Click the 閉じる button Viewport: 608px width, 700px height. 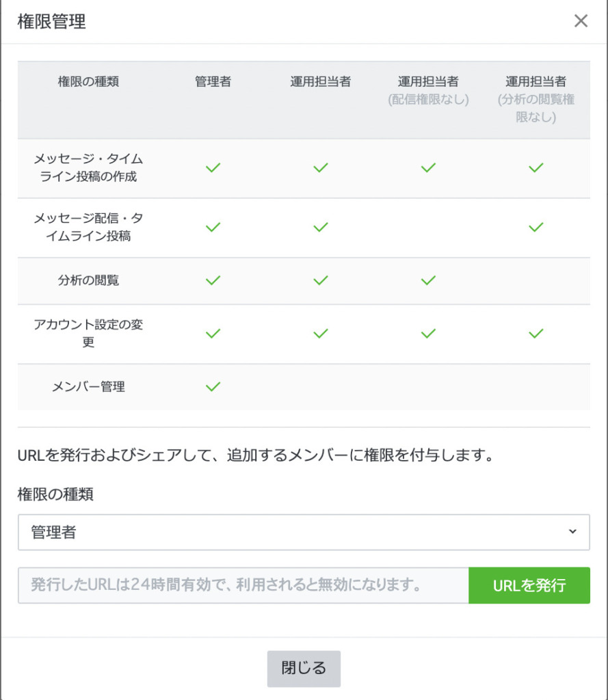click(x=304, y=668)
